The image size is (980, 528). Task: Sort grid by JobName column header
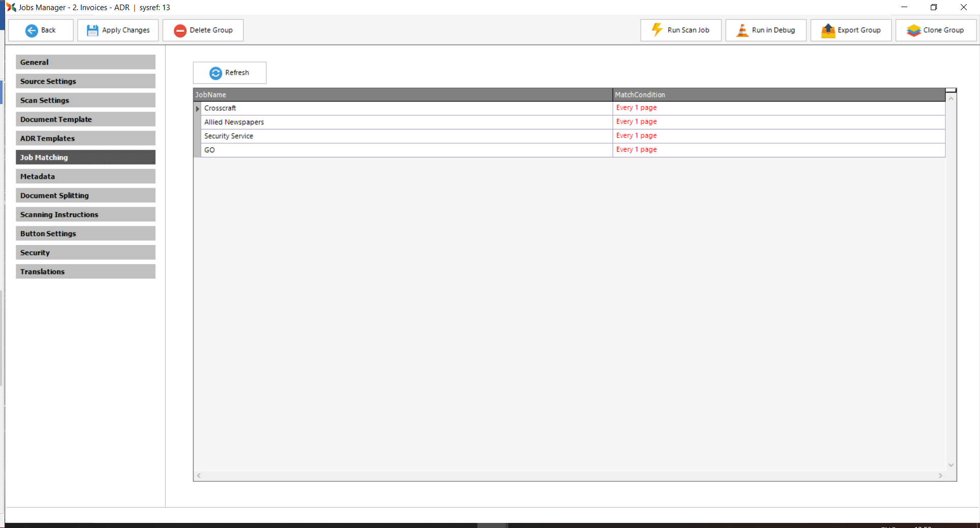point(402,94)
